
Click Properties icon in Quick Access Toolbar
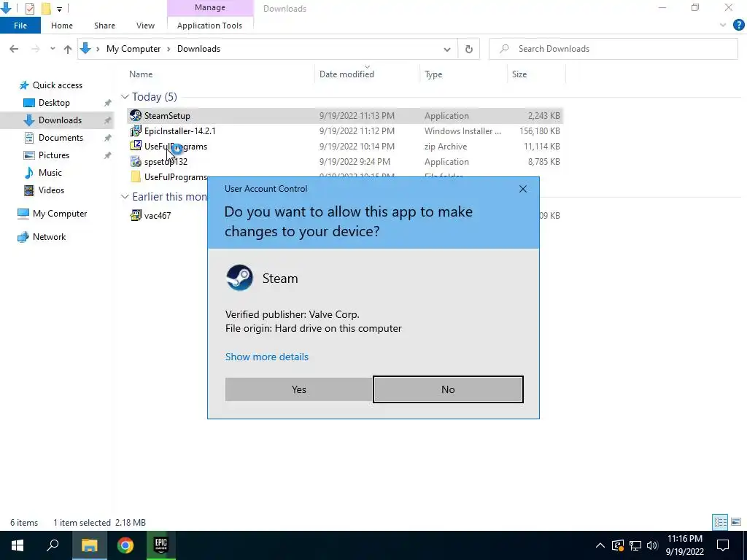pos(29,8)
